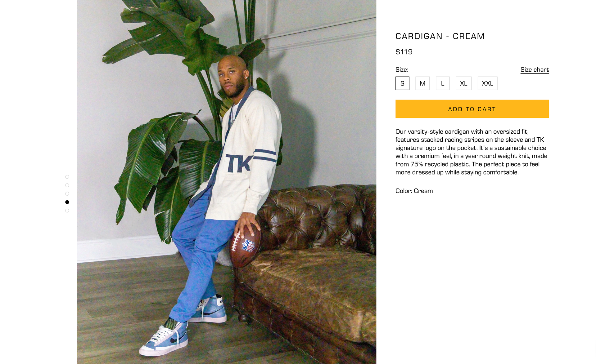Select the XL size box
Image resolution: width=596 pixels, height=364 pixels.
(463, 83)
